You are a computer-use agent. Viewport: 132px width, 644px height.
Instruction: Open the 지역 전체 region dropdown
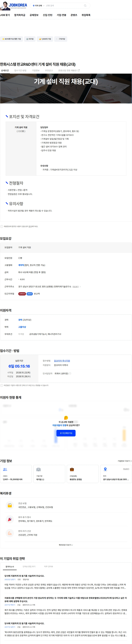[x=38, y=5]
